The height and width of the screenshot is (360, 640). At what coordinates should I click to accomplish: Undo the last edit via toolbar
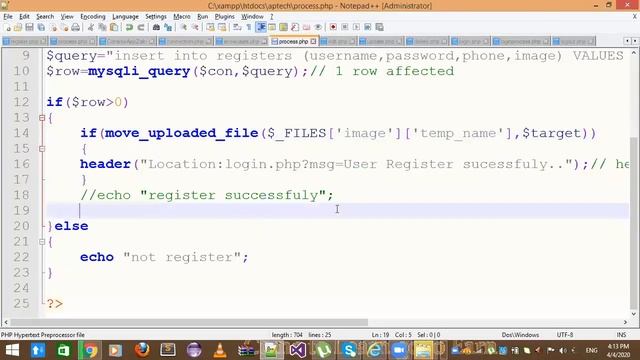point(129,27)
